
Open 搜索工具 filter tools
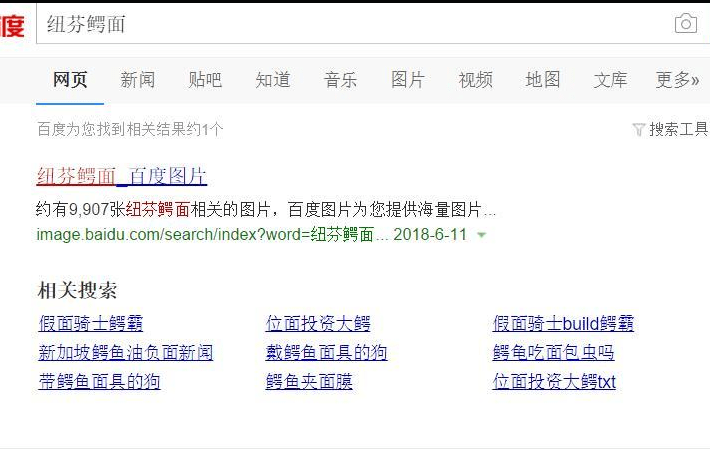(x=670, y=129)
